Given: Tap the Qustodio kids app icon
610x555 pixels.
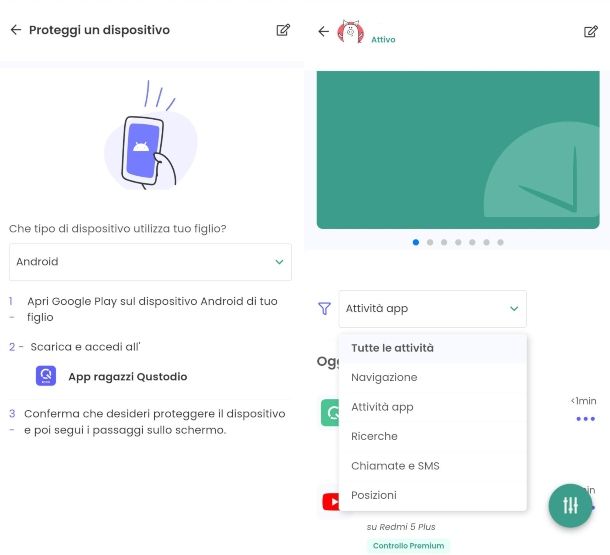Looking at the screenshot, I should [46, 376].
